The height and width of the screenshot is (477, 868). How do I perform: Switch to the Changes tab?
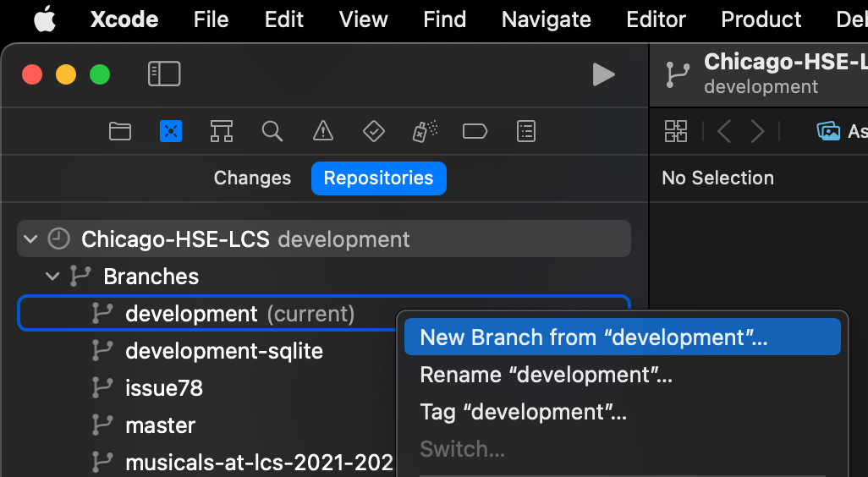pyautogui.click(x=252, y=178)
